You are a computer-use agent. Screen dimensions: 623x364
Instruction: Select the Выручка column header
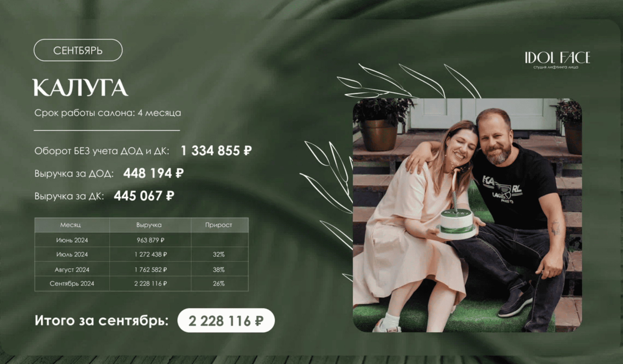(149, 225)
